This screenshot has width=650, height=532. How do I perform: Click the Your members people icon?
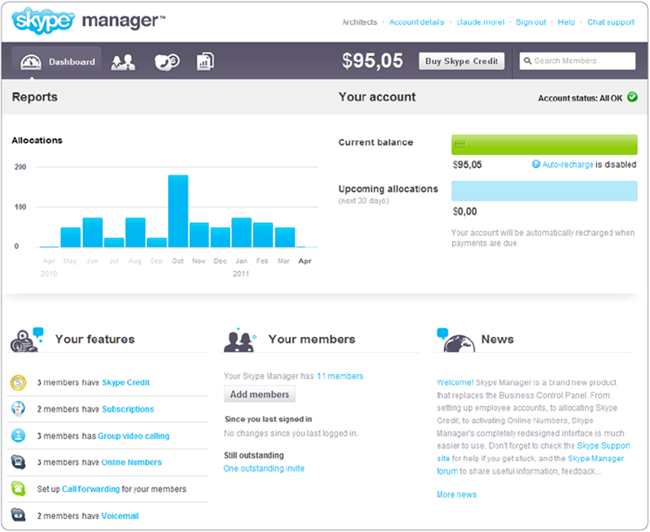[x=240, y=340]
